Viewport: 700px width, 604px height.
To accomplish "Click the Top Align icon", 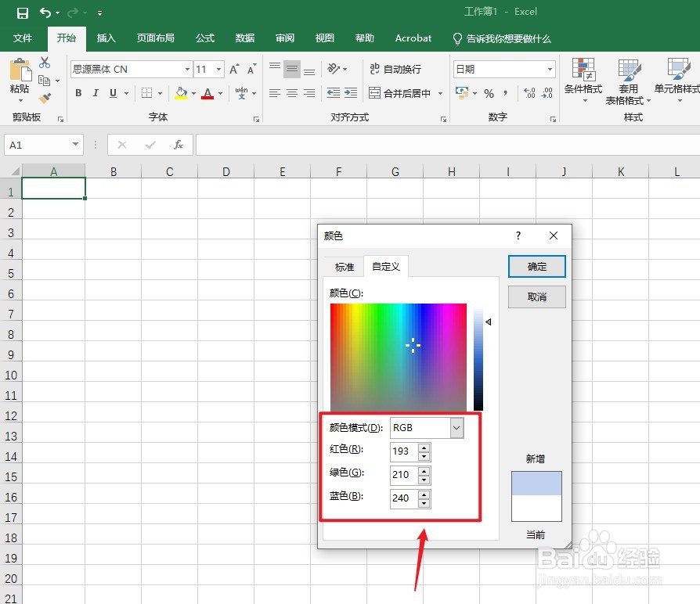I will [275, 68].
